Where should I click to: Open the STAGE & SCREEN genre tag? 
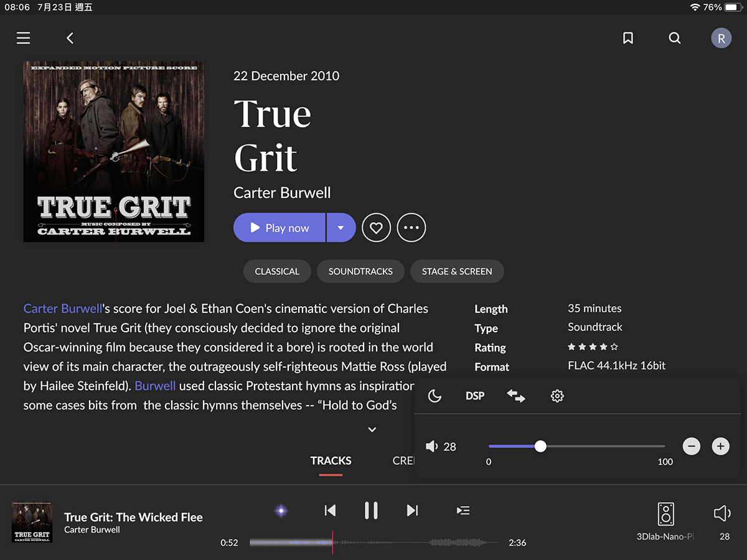pos(457,271)
